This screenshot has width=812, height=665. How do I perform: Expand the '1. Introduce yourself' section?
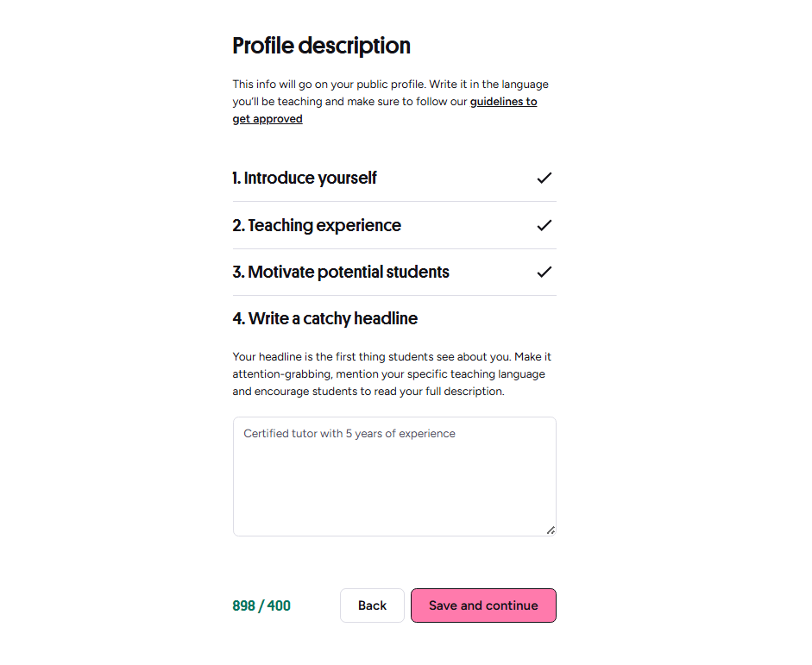click(394, 178)
